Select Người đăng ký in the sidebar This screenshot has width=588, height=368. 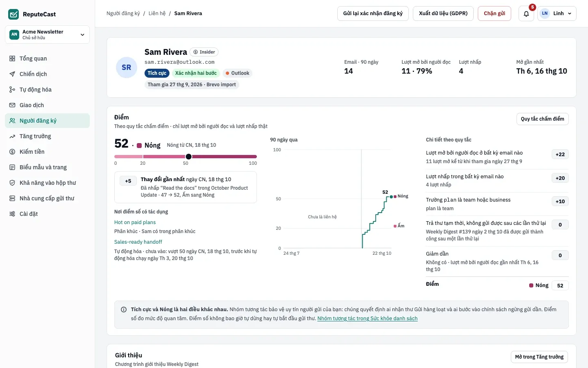(47, 121)
